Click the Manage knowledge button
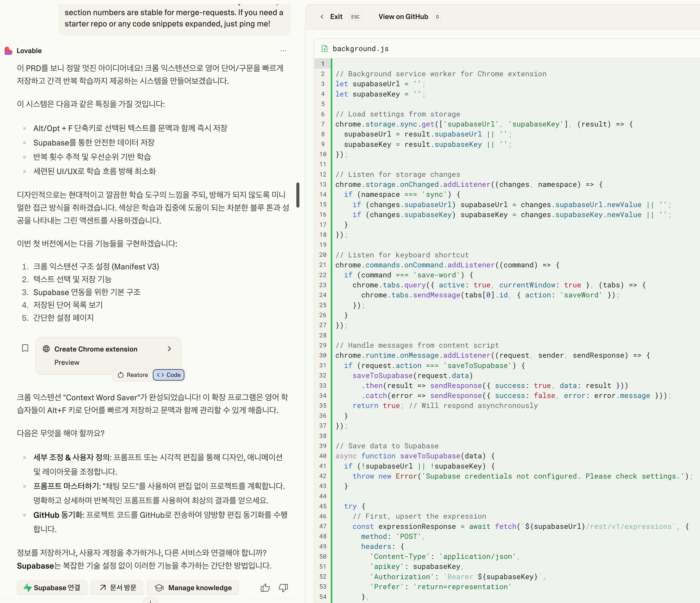 point(193,588)
